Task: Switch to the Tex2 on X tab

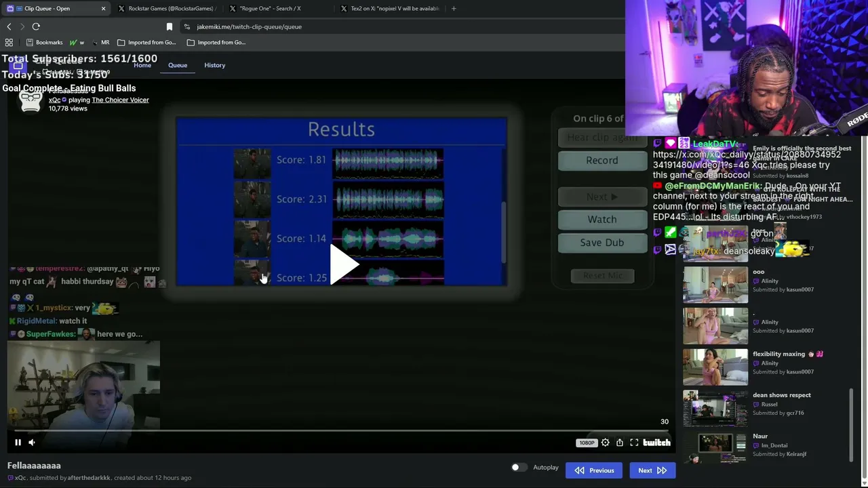Action: click(390, 8)
